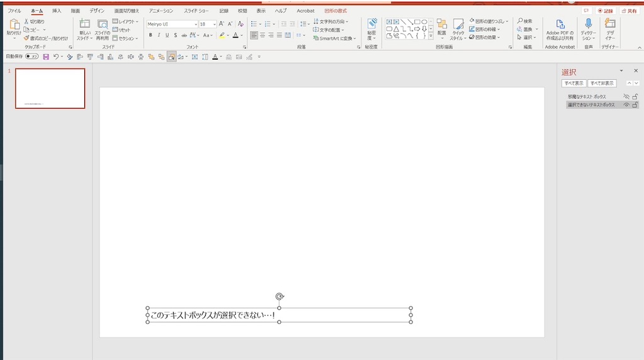Clear all formatting with the eraser A icon
Screen dimensions: 644x360
click(241, 25)
